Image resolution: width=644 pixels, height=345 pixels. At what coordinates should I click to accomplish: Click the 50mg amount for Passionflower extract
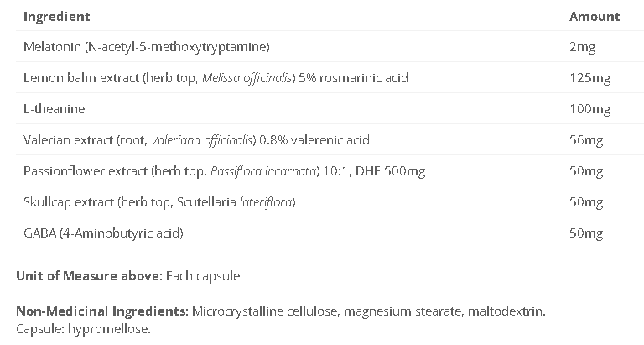pos(586,171)
